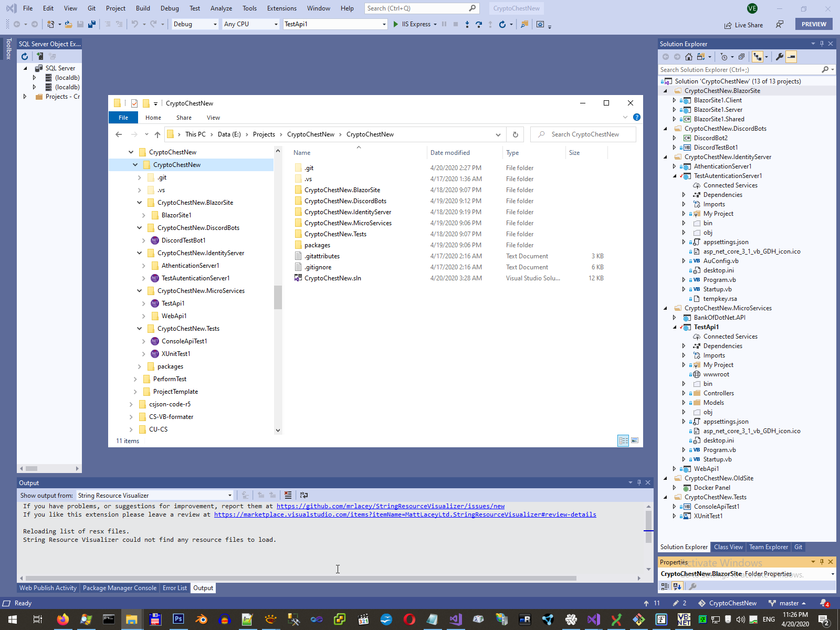Open the Build menu
The height and width of the screenshot is (630, 840).
(143, 8)
